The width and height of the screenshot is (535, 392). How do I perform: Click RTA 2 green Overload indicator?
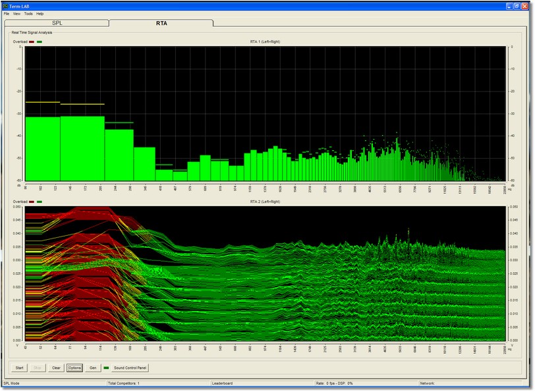[40, 202]
